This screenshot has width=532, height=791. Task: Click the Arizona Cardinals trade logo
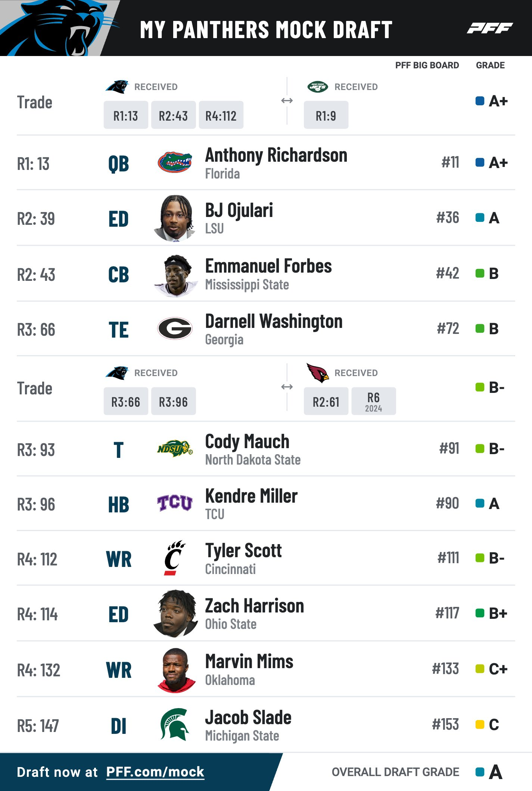pos(318,373)
